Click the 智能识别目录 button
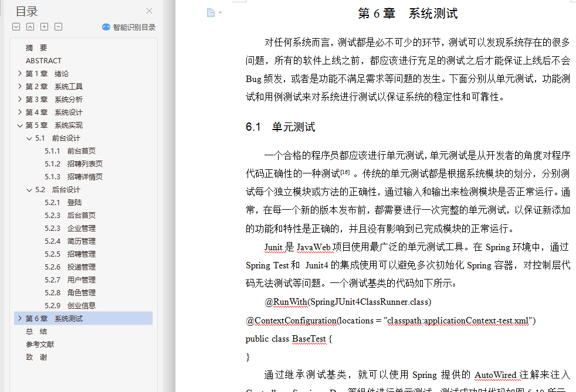576x392 pixels. click(129, 27)
